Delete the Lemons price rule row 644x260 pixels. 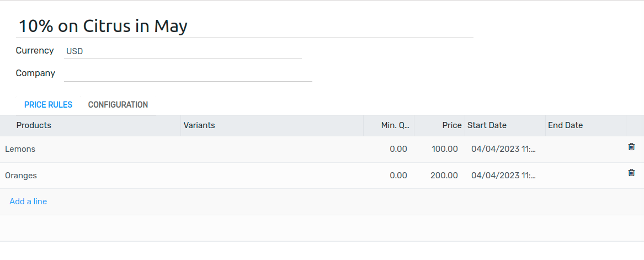pyautogui.click(x=631, y=147)
